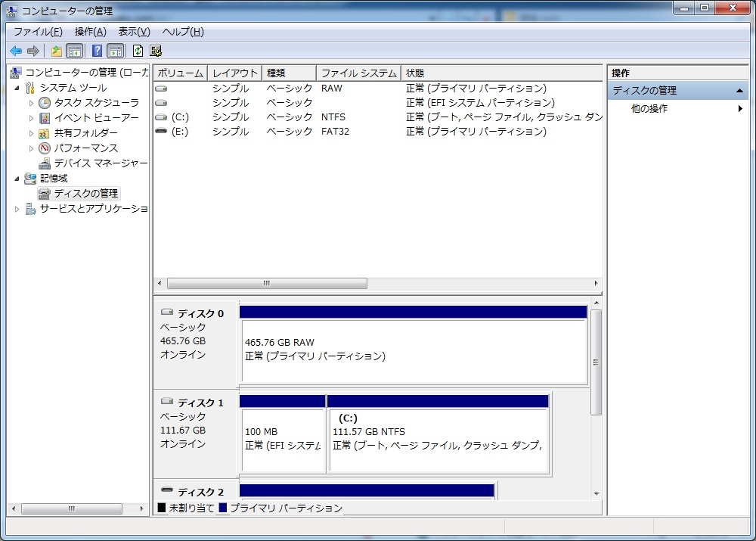The image size is (756, 541).
Task: Toggle the show/hide console tree button
Action: (75, 51)
